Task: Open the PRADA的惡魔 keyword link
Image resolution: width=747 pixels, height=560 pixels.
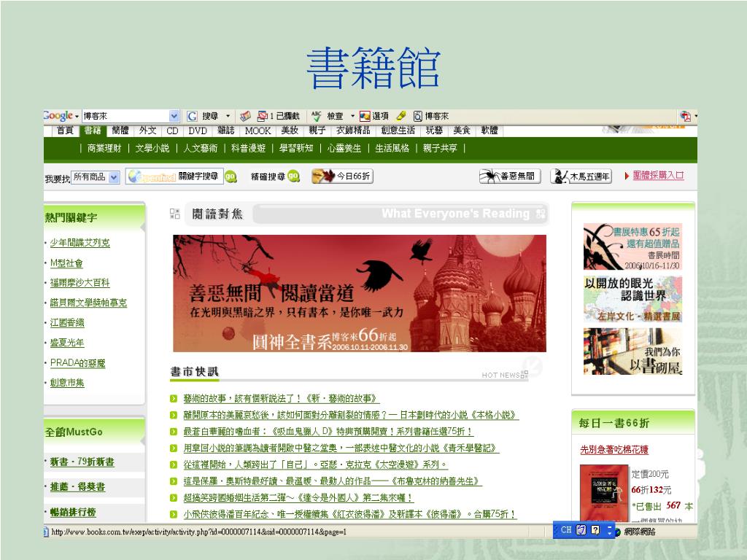Action: [77, 363]
